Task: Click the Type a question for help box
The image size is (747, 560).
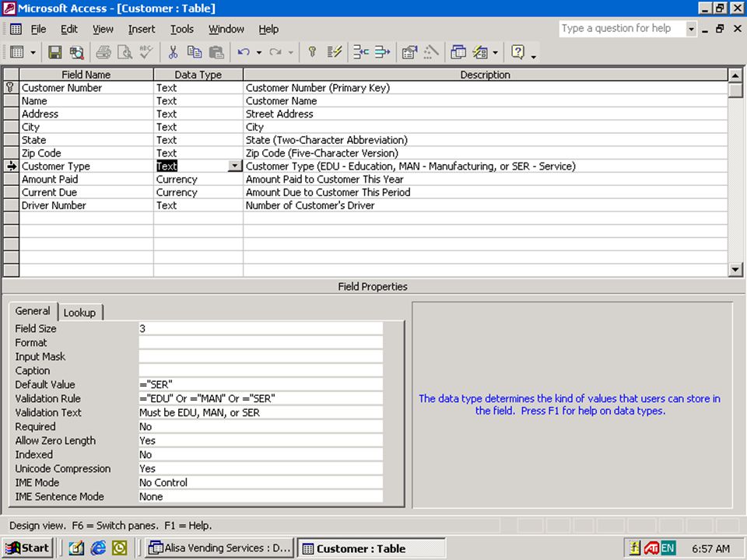Action: (x=622, y=29)
